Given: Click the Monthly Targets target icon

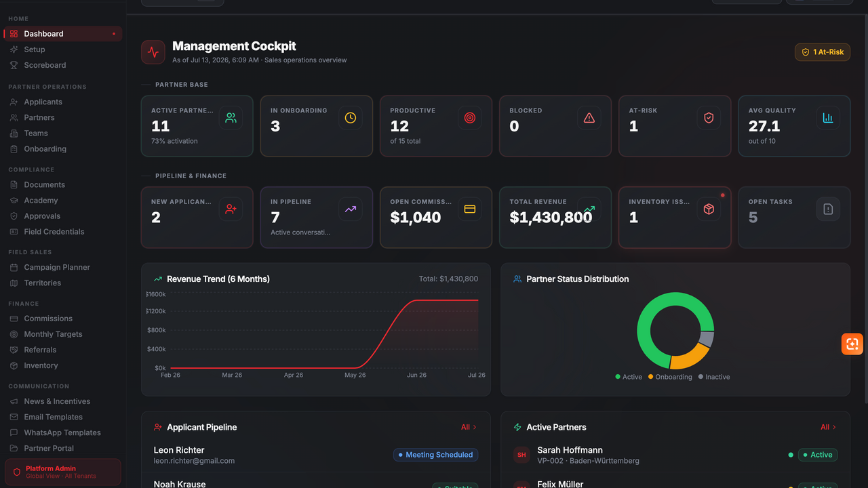Looking at the screenshot, I should [14, 334].
